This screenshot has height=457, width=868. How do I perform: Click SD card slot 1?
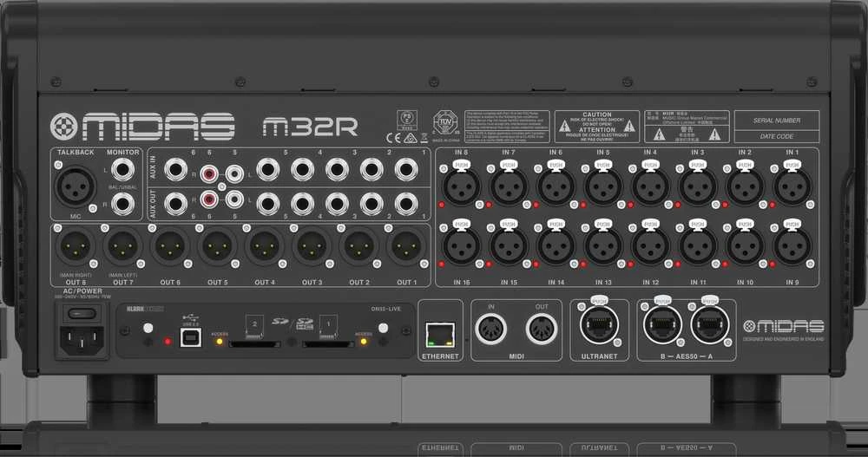click(x=328, y=344)
